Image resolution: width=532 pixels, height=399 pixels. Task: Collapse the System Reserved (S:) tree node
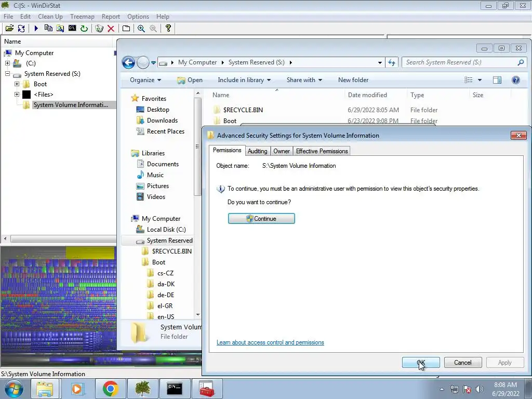point(7,74)
